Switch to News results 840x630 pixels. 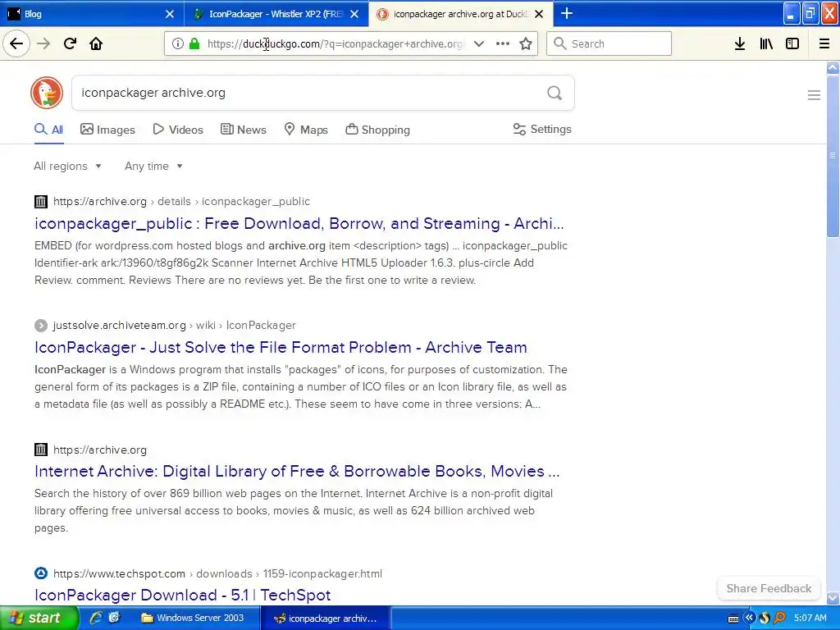(243, 130)
